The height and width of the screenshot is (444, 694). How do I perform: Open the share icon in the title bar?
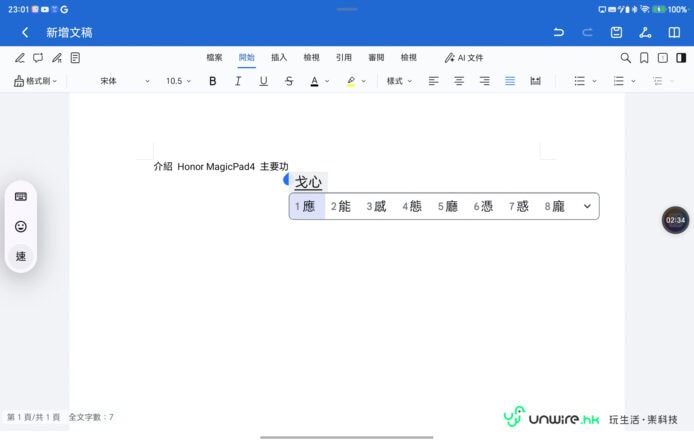click(645, 32)
